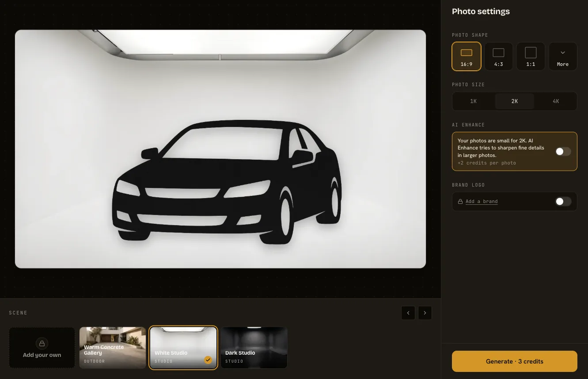The image size is (588, 379).
Task: Open the Add a brand link
Action: (x=482, y=202)
